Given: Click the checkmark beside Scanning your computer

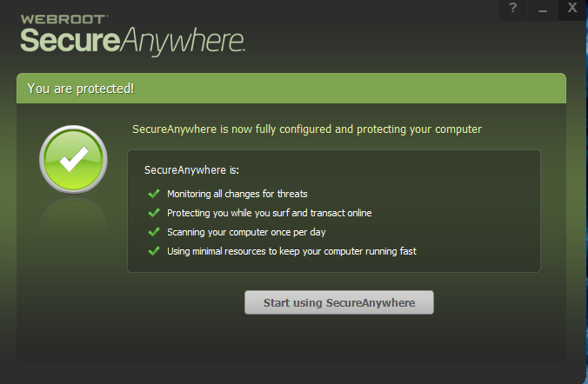Looking at the screenshot, I should (x=154, y=232).
